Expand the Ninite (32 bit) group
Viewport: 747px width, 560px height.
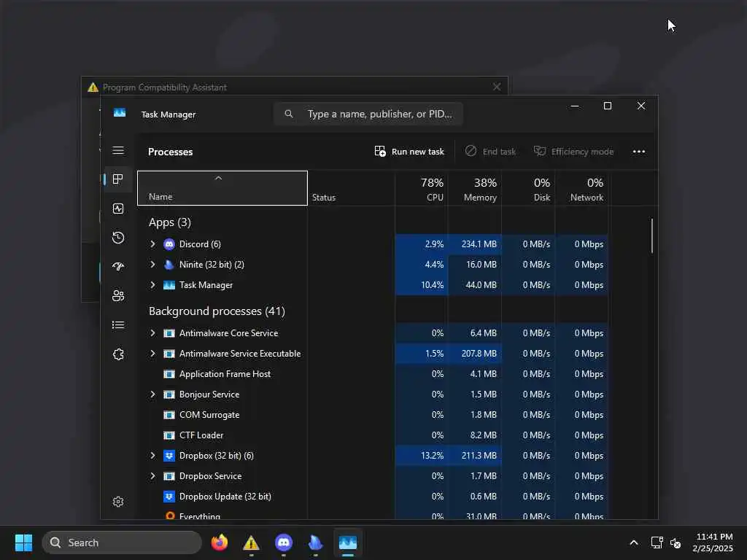[x=152, y=265]
